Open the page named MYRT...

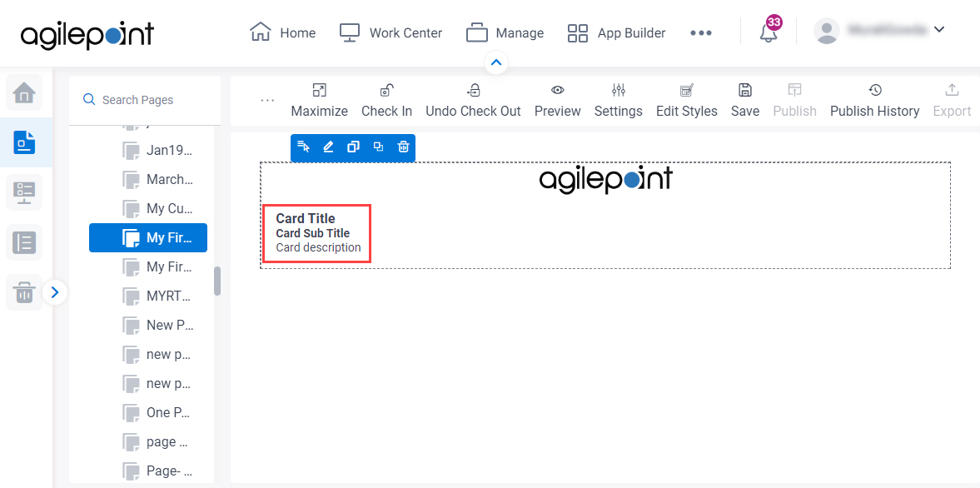click(x=157, y=296)
